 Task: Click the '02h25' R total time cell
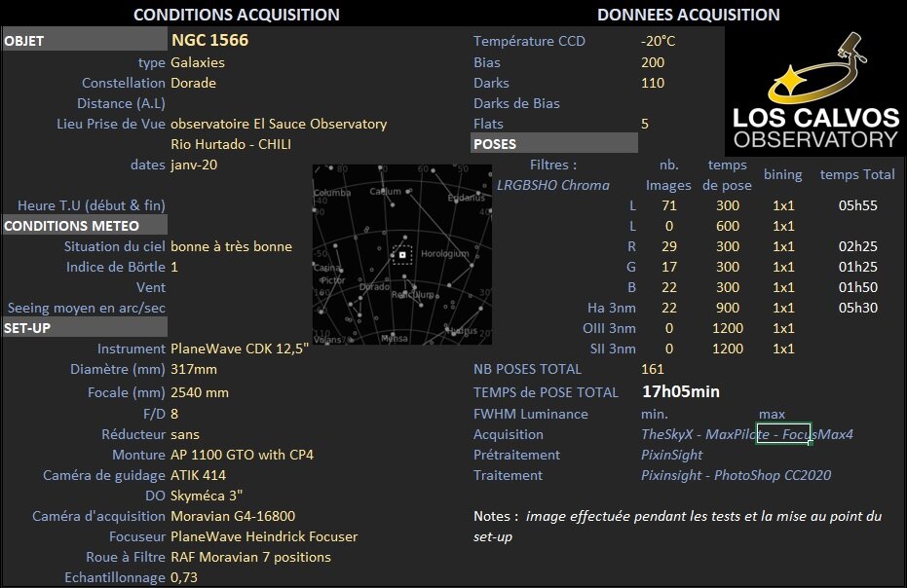(858, 246)
